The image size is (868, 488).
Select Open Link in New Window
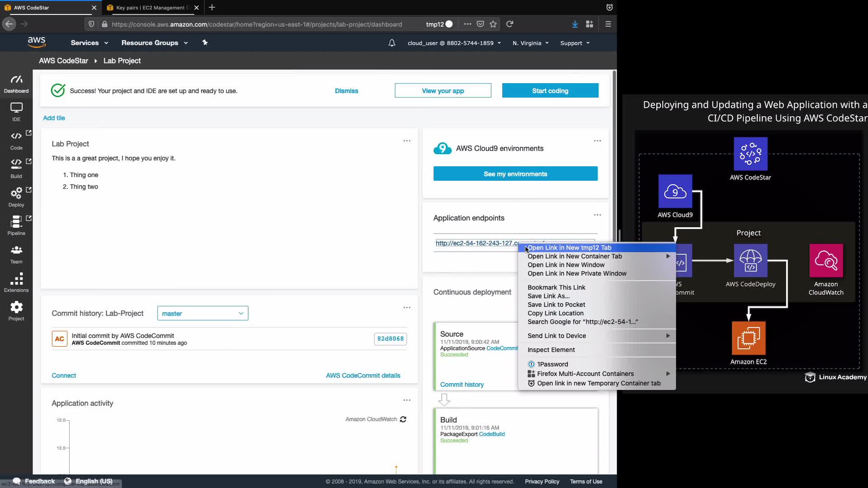coord(566,265)
